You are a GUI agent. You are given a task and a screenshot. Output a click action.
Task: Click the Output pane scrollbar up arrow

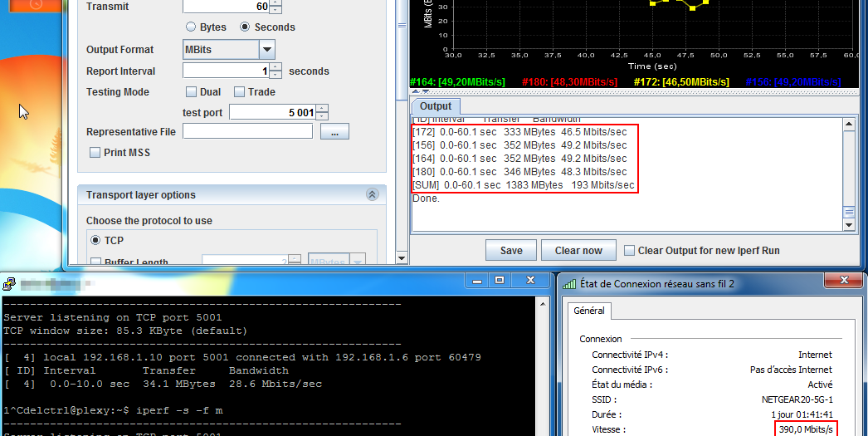point(849,125)
